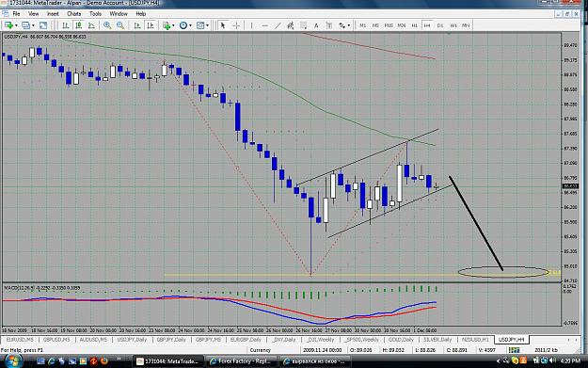This screenshot has height=368, width=588.
Task: Select the Trendline drawing tool
Action: pyautogui.click(x=278, y=25)
